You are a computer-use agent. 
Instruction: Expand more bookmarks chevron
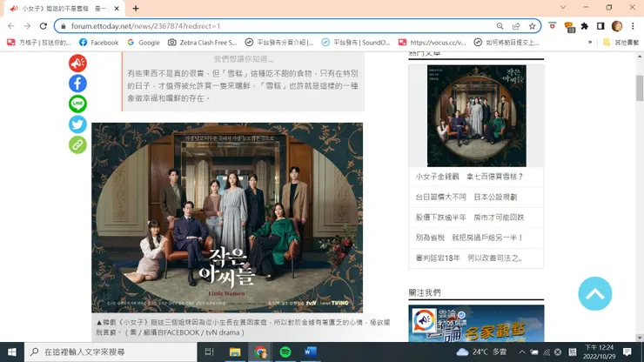[x=590, y=43]
